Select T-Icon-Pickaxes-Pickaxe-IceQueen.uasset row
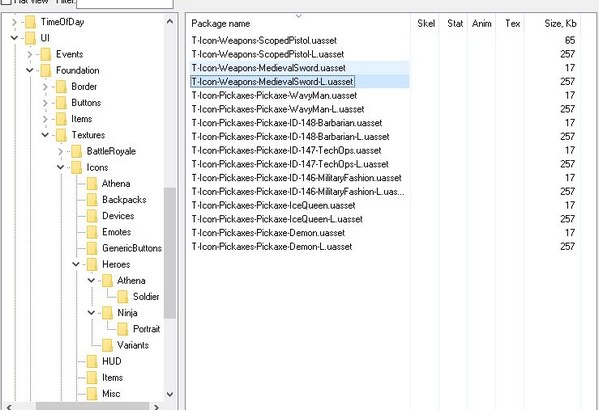599x410 pixels. pos(299,205)
